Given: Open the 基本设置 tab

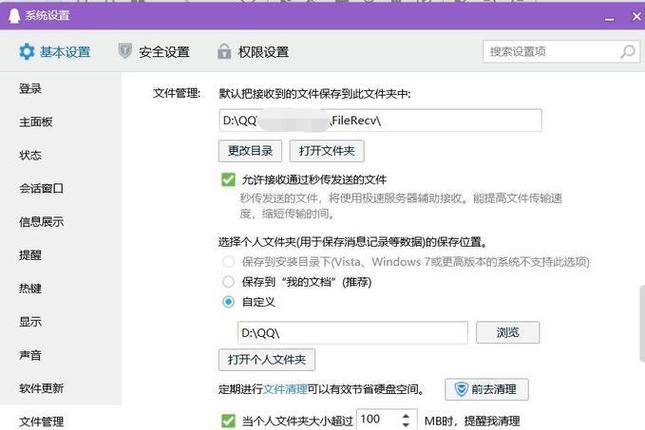Looking at the screenshot, I should 54,52.
